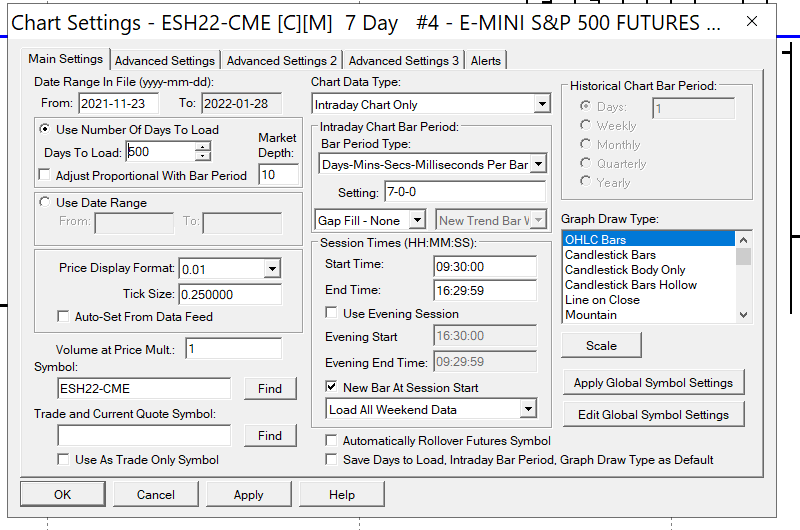The image size is (800, 530).
Task: Switch to the Alerts tab
Action: (x=486, y=61)
